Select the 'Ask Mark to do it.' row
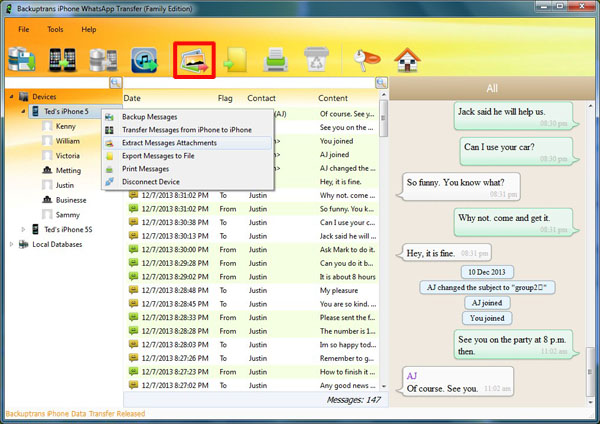The width and height of the screenshot is (600, 424). 253,250
